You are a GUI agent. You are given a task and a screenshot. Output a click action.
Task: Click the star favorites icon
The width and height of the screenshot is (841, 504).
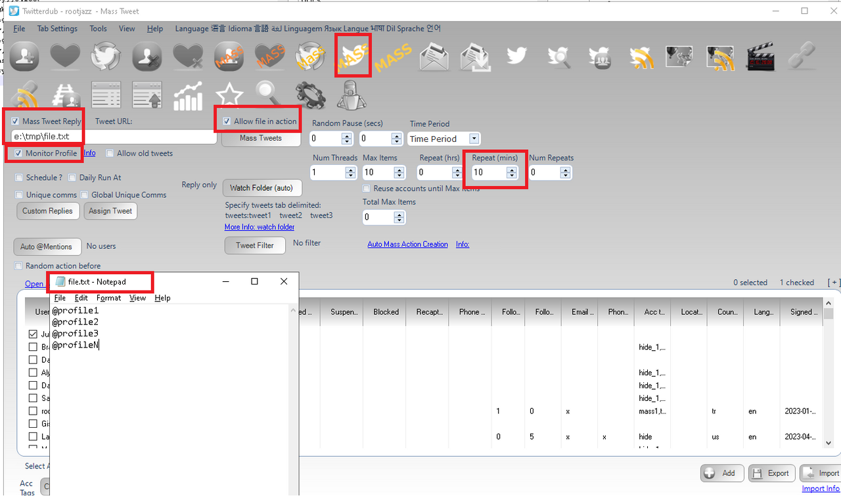(229, 96)
